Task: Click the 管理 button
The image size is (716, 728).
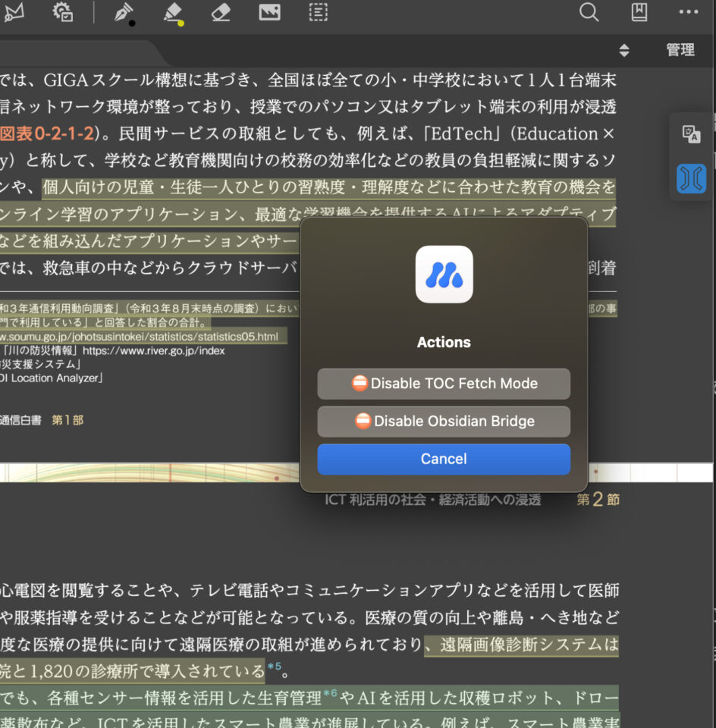Action: [680, 51]
